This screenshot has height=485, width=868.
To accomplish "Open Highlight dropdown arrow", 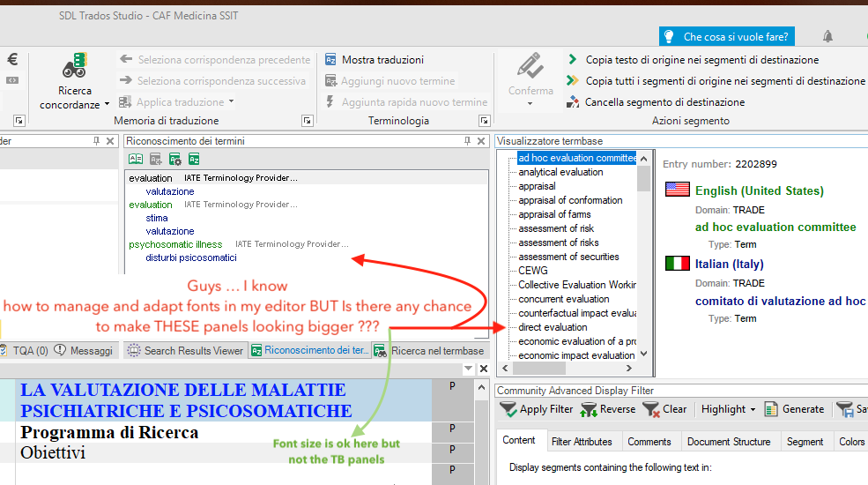I will (753, 410).
